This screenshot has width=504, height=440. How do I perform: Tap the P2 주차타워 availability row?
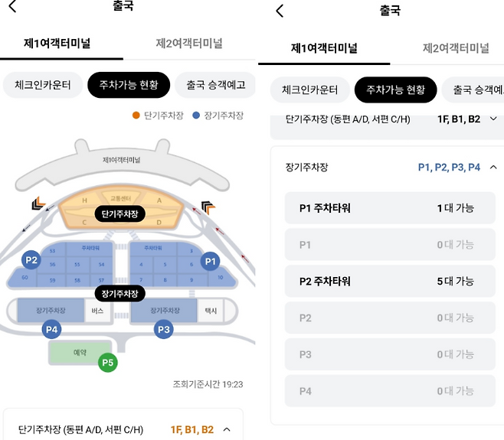point(391,281)
